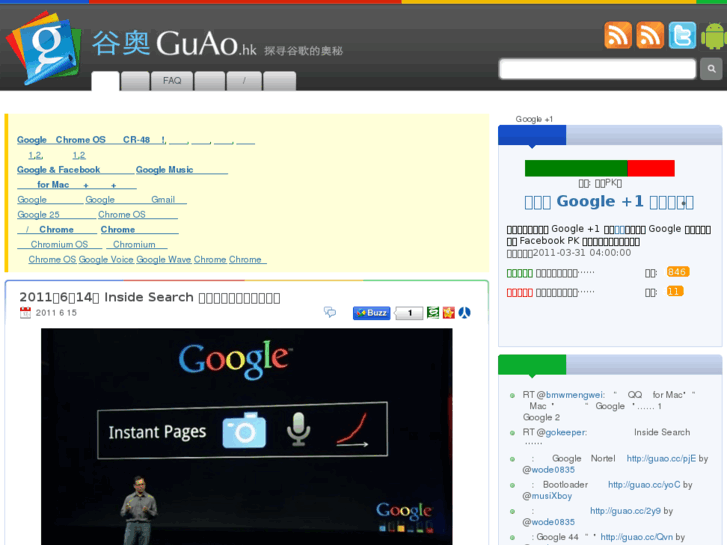Open the http://guao.cc/yoC link
Screen dimensions: 727x545
click(644, 485)
